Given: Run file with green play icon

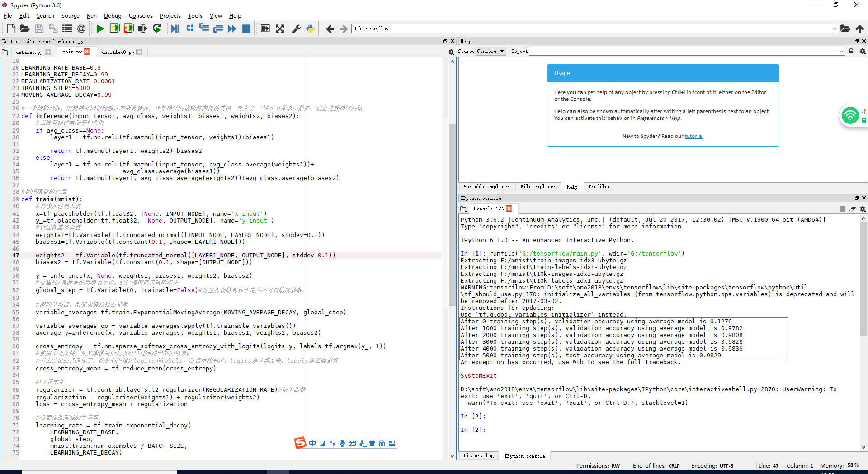Looking at the screenshot, I should click(100, 28).
